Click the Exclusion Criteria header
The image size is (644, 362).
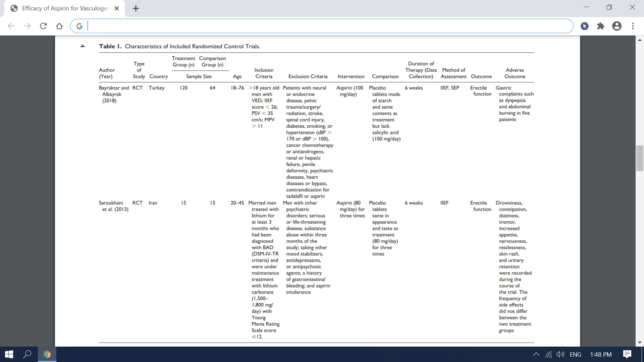click(308, 76)
